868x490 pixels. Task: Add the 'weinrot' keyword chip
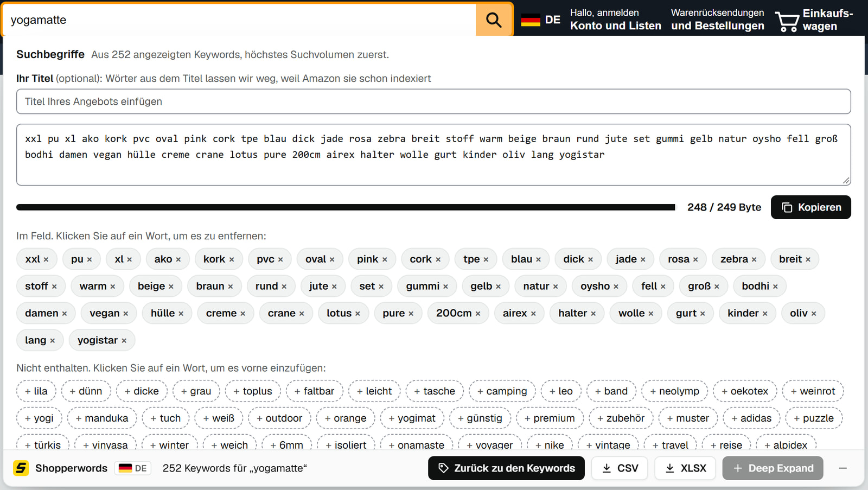point(813,391)
